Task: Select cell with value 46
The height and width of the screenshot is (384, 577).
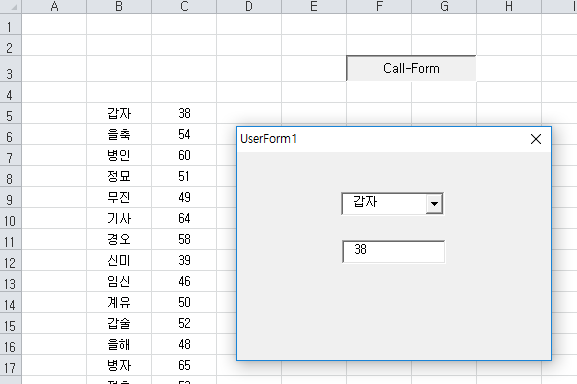Action: point(184,281)
